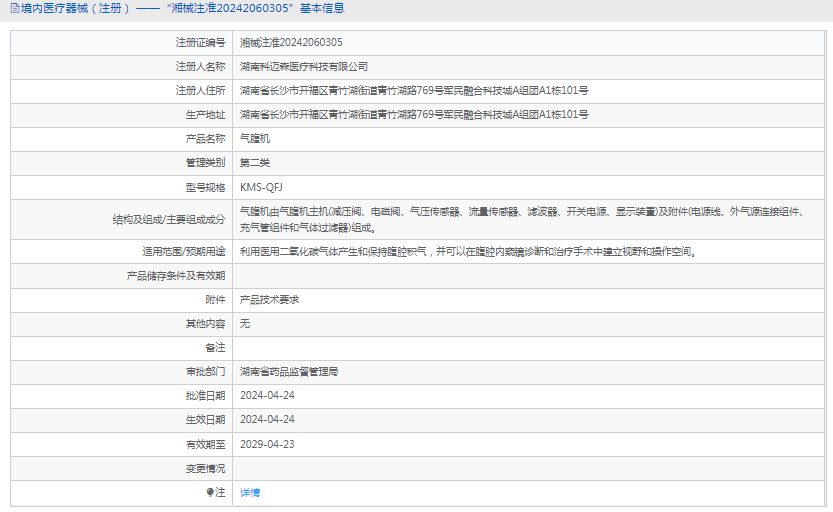Click registration number 湘械注准20242060305 value
Screen dimensions: 833x512
coord(291,42)
